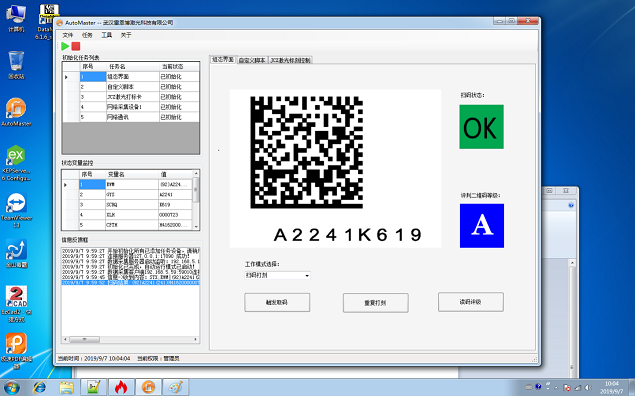Viewport: 635px width, 396px height.
Task: Switch to the 自定义脚本 tab
Action: click(252, 60)
